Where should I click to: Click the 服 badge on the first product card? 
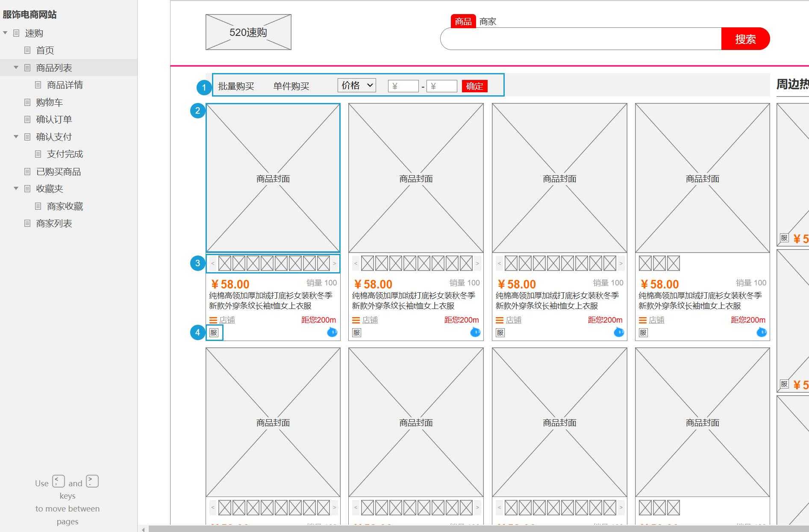click(x=214, y=332)
